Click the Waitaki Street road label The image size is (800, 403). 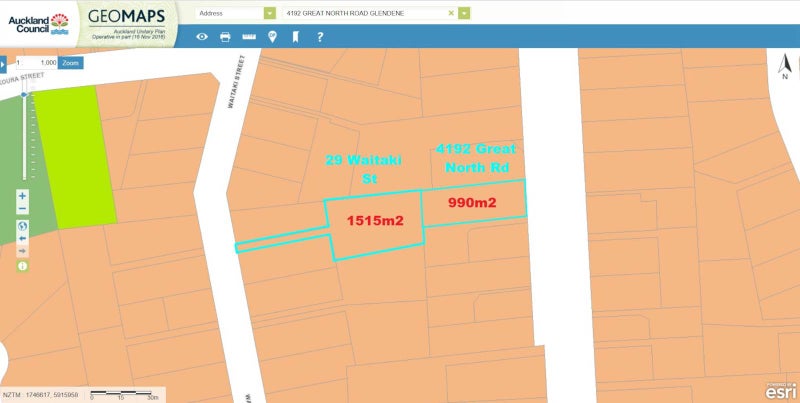coord(236,81)
